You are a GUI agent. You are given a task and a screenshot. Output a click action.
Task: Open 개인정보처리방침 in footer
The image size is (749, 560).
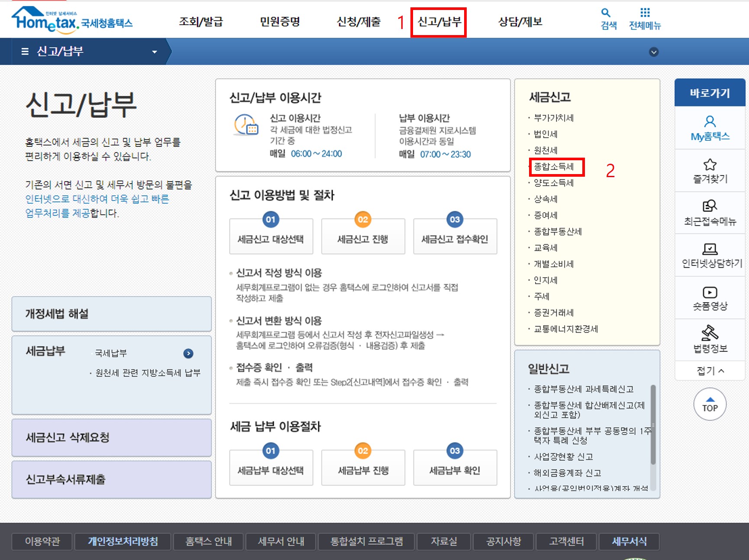[x=123, y=541]
